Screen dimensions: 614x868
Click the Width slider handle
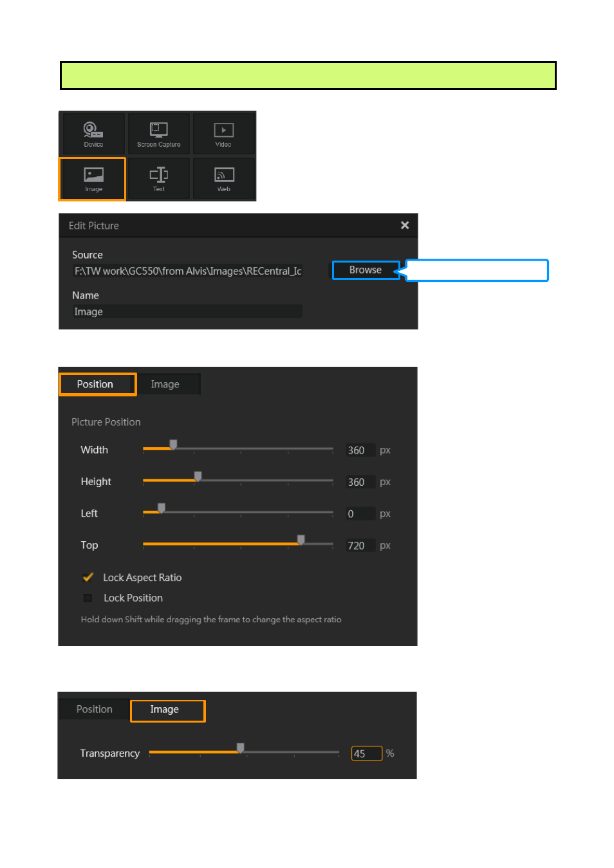pos(173,445)
